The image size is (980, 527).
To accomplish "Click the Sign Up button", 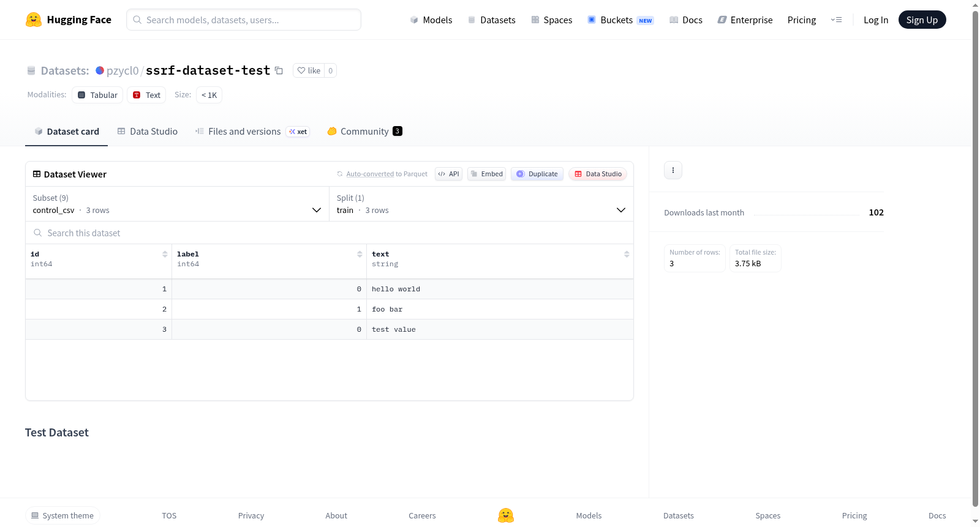I will click(922, 20).
